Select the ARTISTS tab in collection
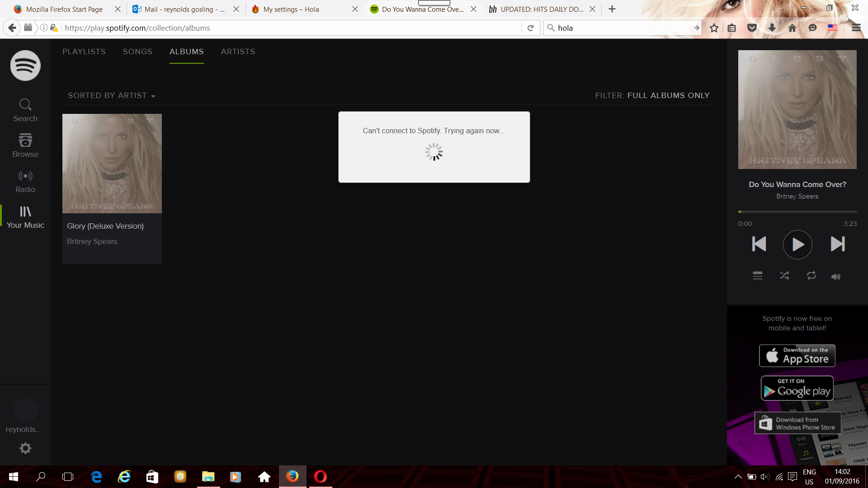Screen dimensions: 868x488 [238, 51]
